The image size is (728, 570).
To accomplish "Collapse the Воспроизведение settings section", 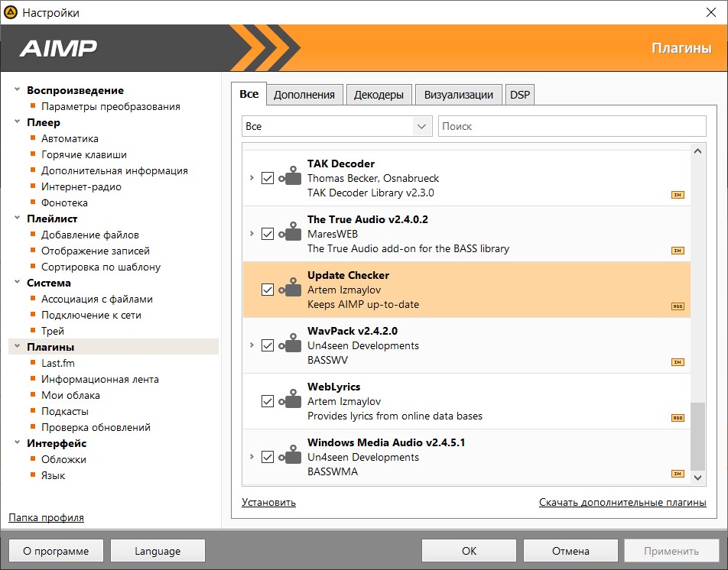I will point(17,90).
